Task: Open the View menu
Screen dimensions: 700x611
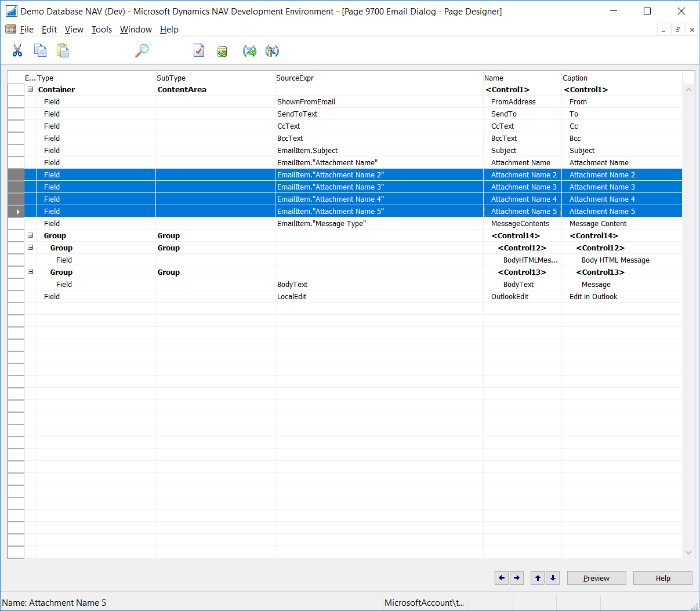Action: (74, 30)
